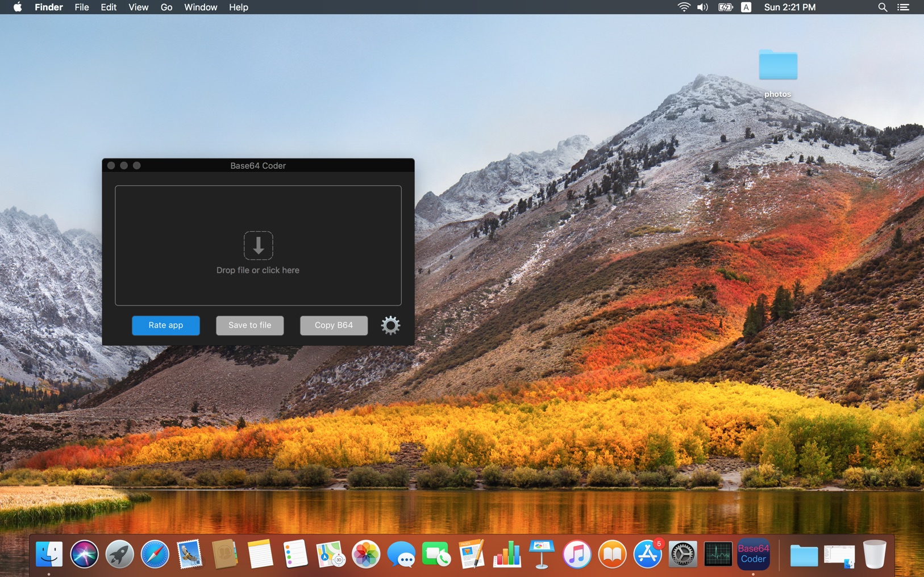Open Base64 Coder settings gear
This screenshot has height=577, width=924.
tap(390, 325)
